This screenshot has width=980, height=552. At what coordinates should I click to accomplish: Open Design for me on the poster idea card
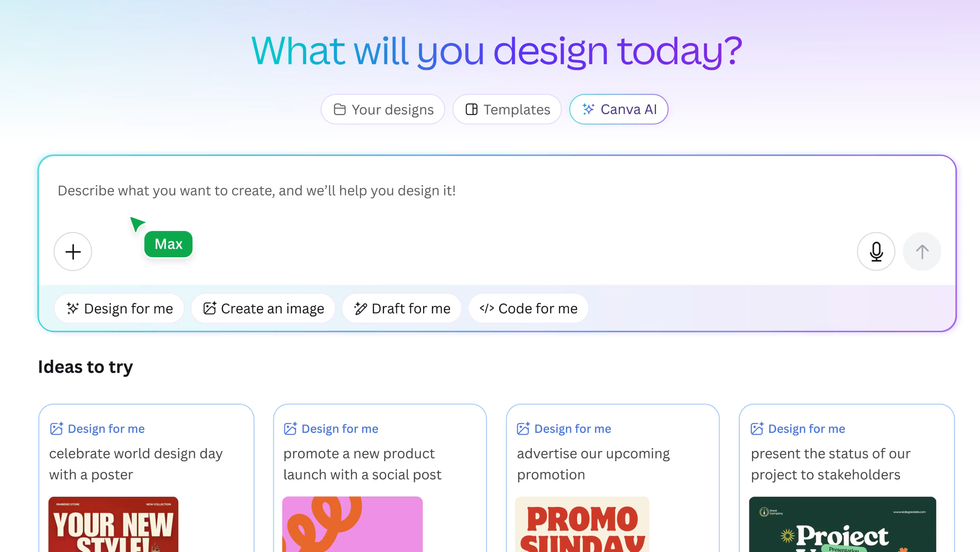click(97, 429)
